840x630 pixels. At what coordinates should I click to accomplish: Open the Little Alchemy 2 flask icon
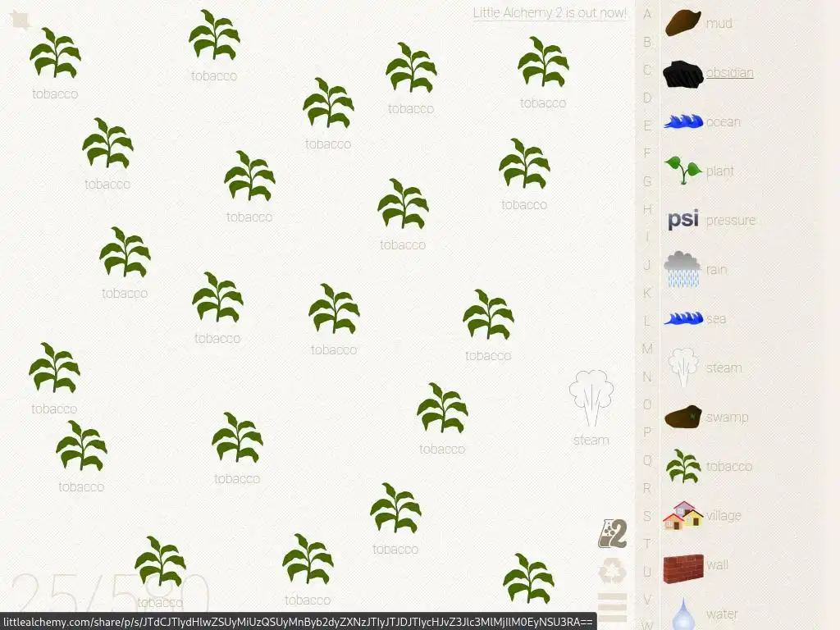click(x=612, y=533)
